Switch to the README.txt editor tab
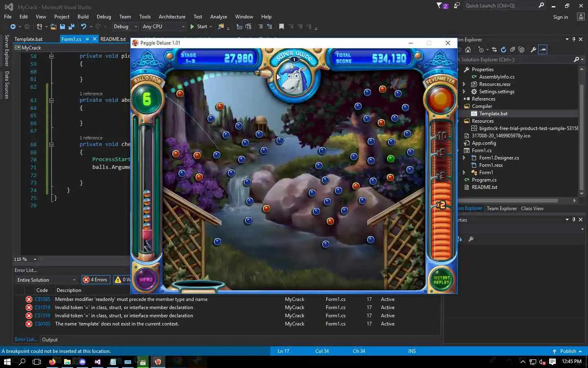This screenshot has width=588, height=368. (x=113, y=39)
